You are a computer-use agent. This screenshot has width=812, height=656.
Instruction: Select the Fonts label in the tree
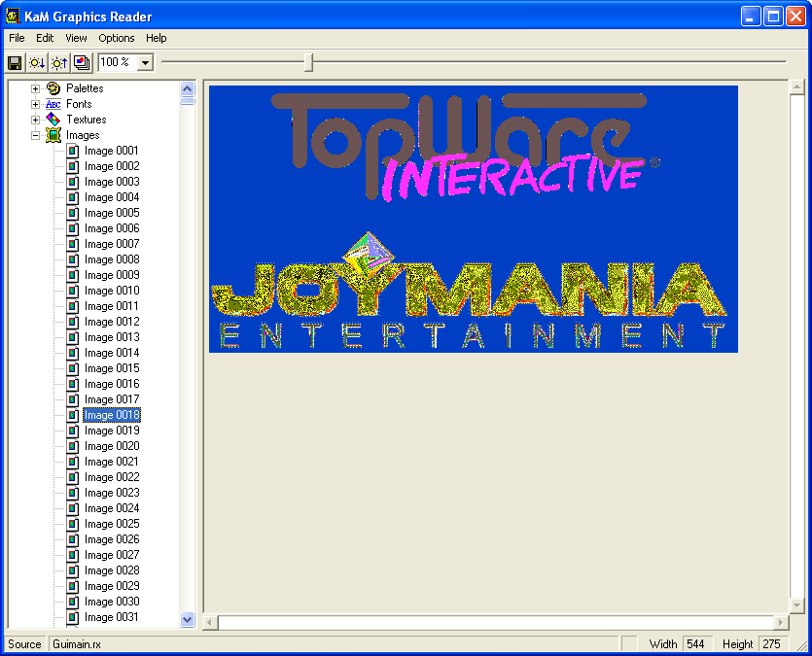79,104
